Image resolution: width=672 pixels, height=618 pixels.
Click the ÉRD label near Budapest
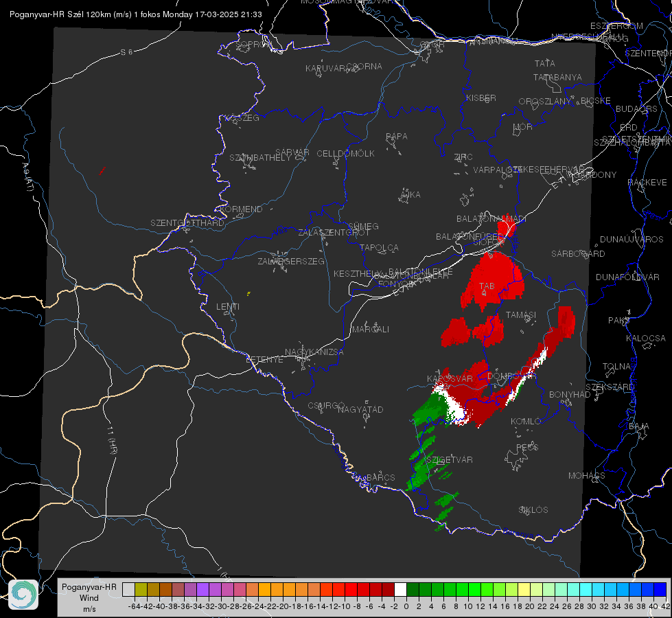pos(629,128)
